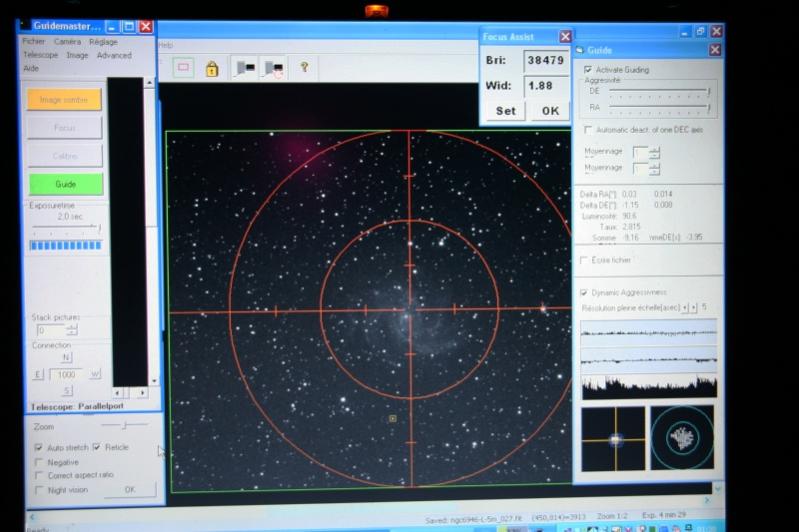Open the Advanced menu

click(114, 55)
